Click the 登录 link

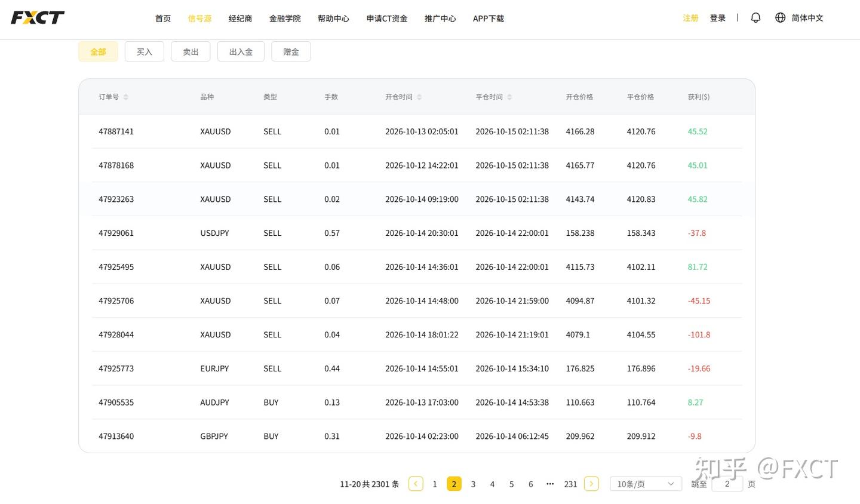point(718,18)
